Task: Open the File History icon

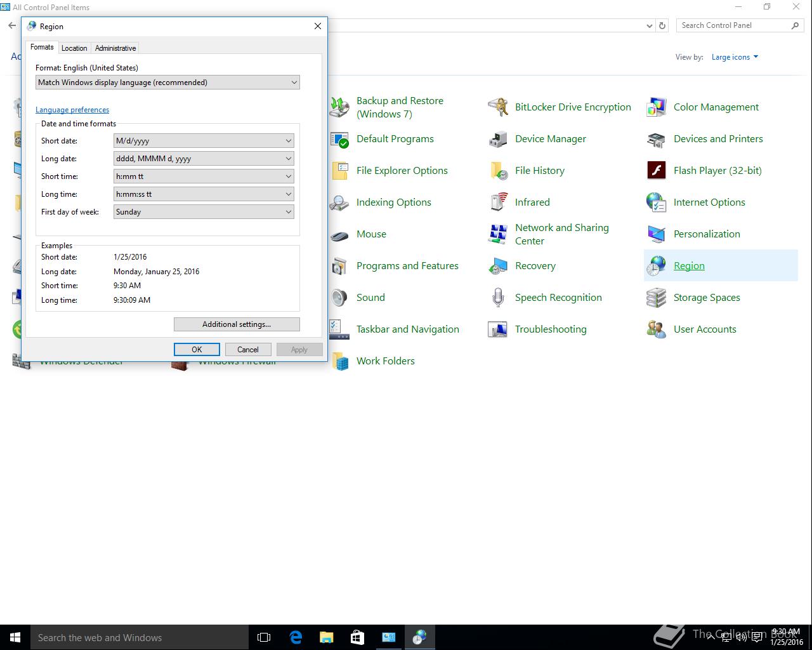Action: 498,171
